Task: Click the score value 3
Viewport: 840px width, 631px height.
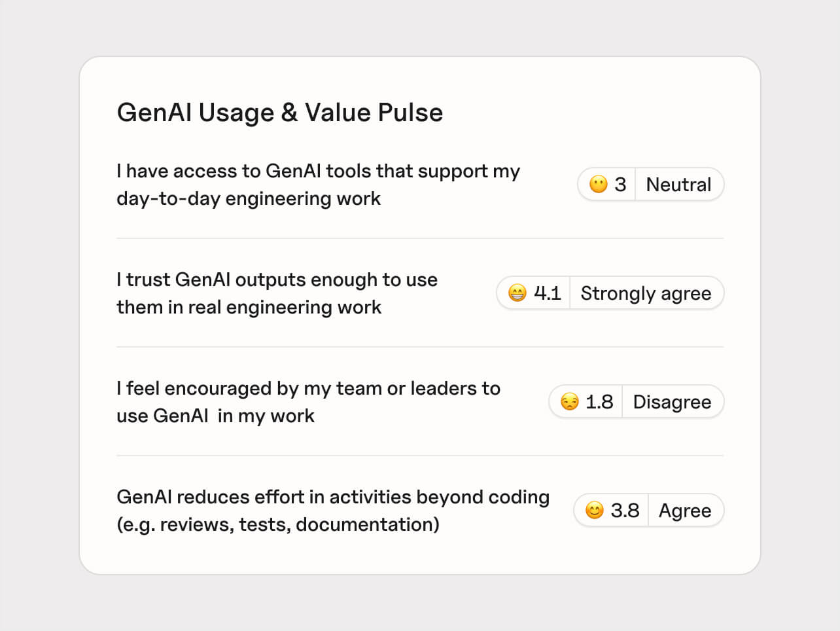Action: [x=620, y=185]
